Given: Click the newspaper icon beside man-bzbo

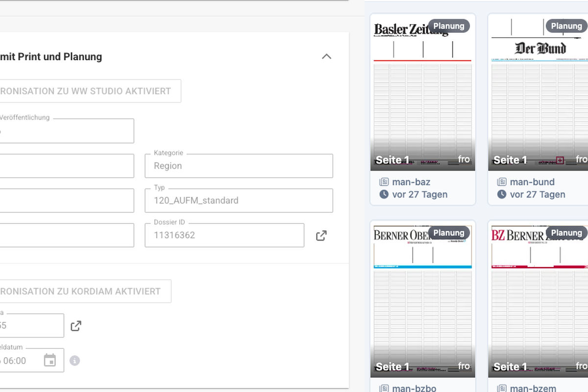Looking at the screenshot, I should point(384,389).
